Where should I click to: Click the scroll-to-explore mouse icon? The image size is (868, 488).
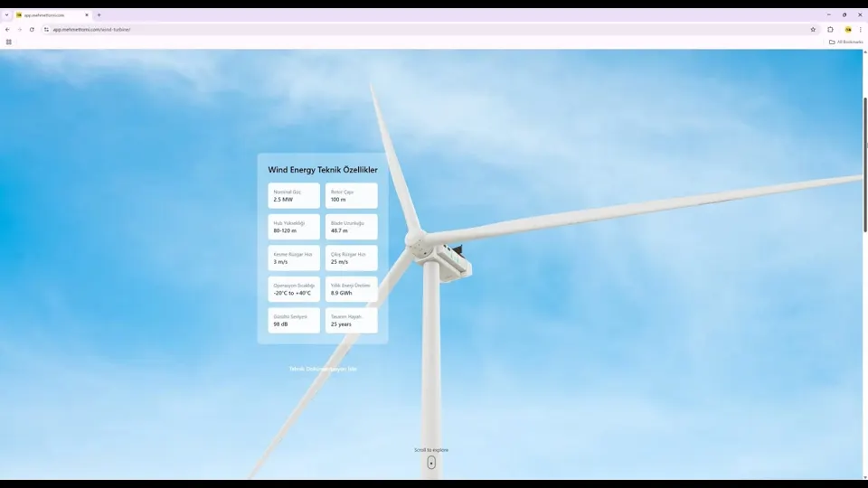tap(431, 463)
